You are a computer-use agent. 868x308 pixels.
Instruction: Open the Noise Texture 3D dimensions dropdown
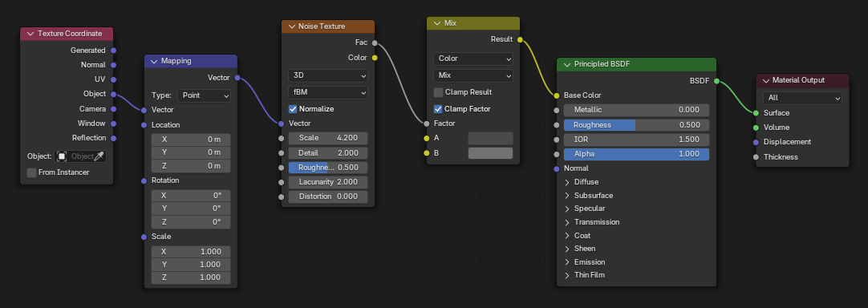(x=328, y=75)
